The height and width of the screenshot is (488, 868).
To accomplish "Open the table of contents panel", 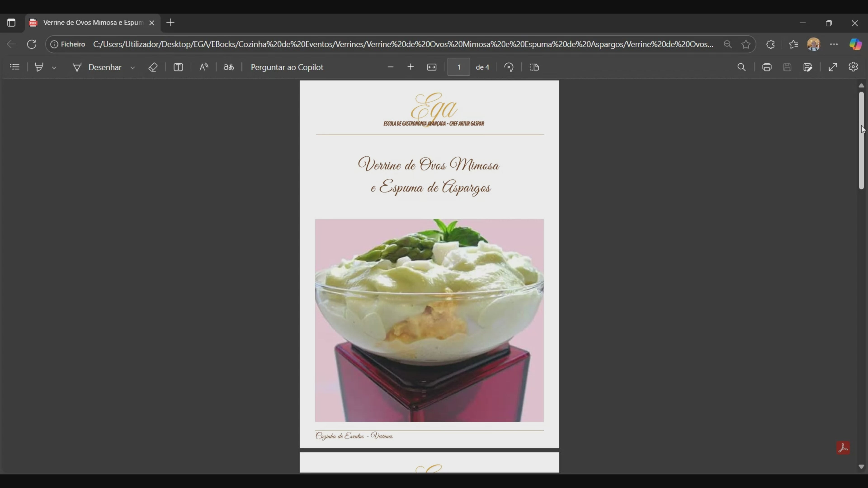I will click(14, 67).
